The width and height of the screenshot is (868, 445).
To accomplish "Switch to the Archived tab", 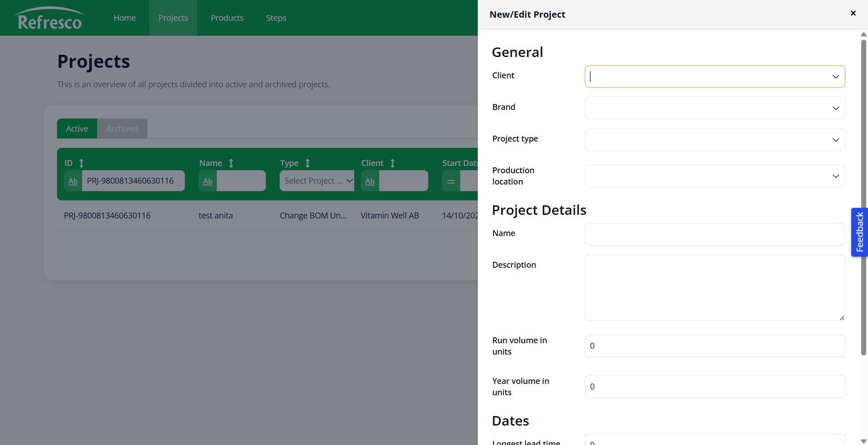I will [122, 128].
